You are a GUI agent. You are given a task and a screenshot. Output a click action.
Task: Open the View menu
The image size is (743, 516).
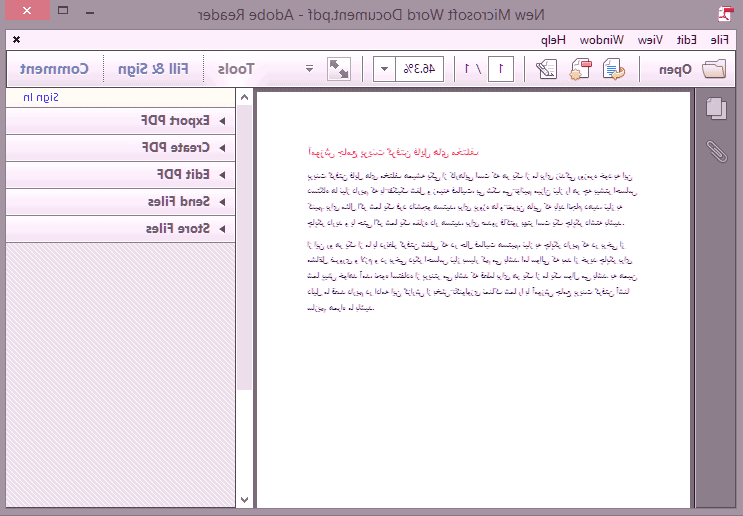(650, 40)
